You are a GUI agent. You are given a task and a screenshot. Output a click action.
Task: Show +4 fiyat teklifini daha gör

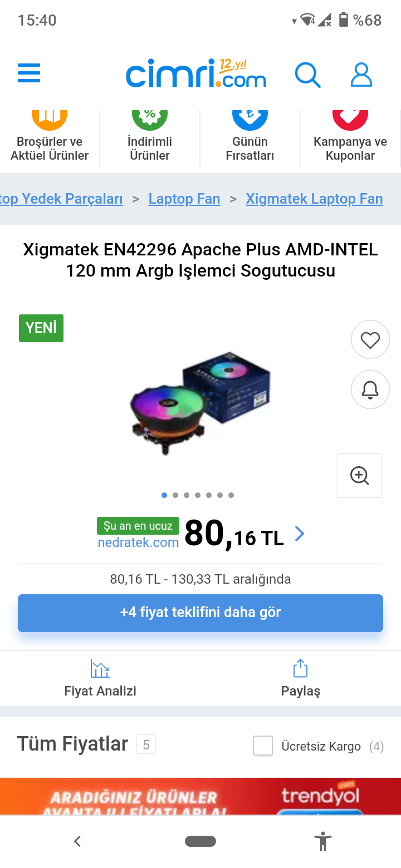[200, 613]
